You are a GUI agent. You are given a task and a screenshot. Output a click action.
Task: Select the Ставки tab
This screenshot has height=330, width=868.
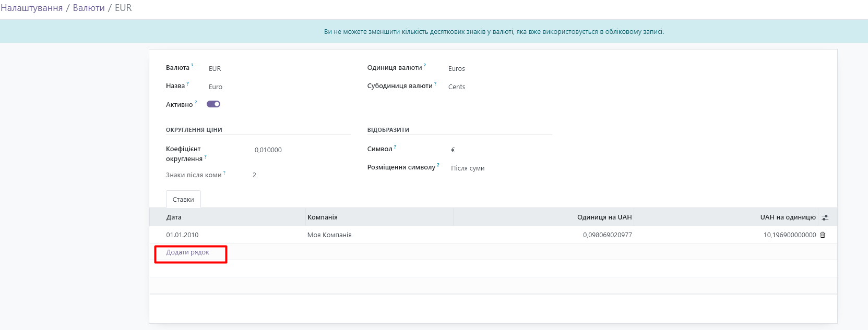[x=183, y=200]
